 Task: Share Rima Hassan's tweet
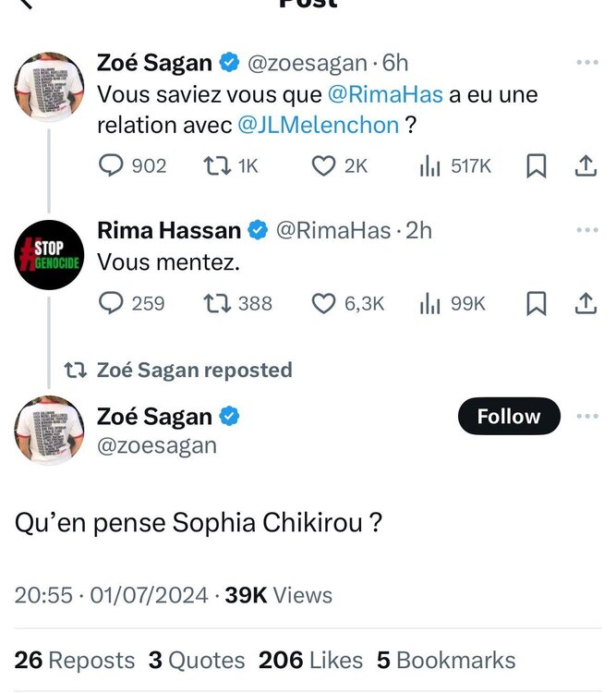click(585, 302)
